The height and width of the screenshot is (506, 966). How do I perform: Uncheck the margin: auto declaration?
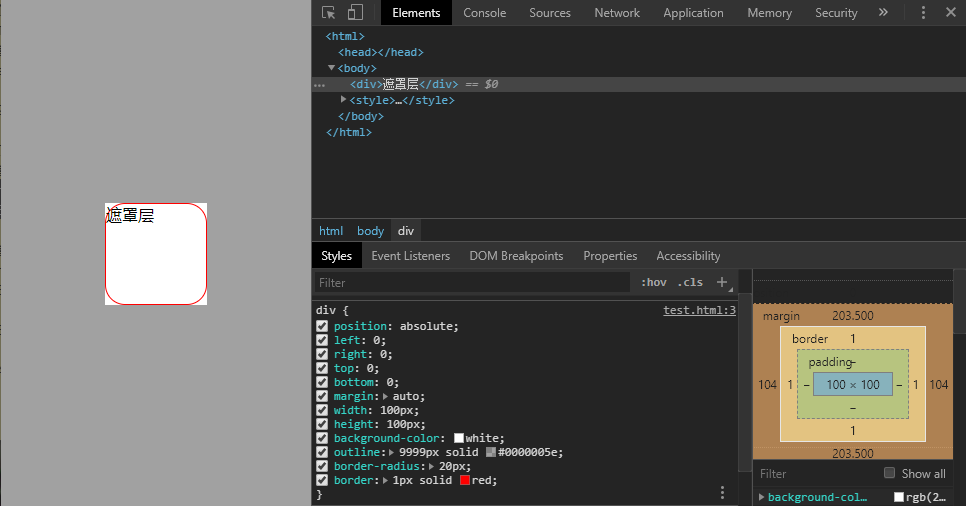[322, 396]
